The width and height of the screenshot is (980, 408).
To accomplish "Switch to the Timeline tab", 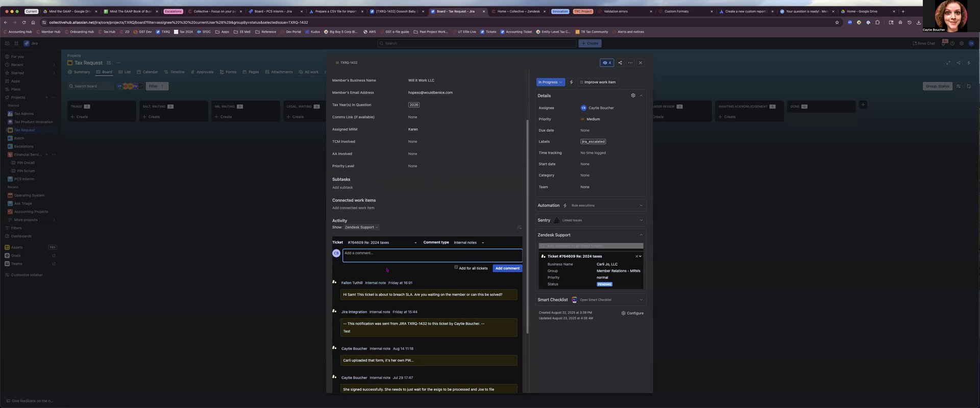I will (x=175, y=72).
